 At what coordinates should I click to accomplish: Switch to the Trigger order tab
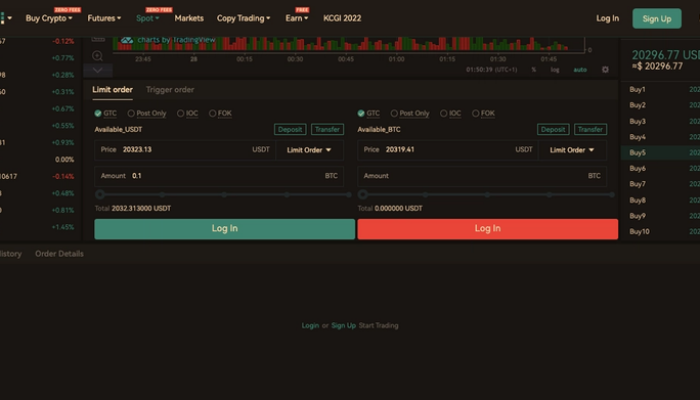170,90
